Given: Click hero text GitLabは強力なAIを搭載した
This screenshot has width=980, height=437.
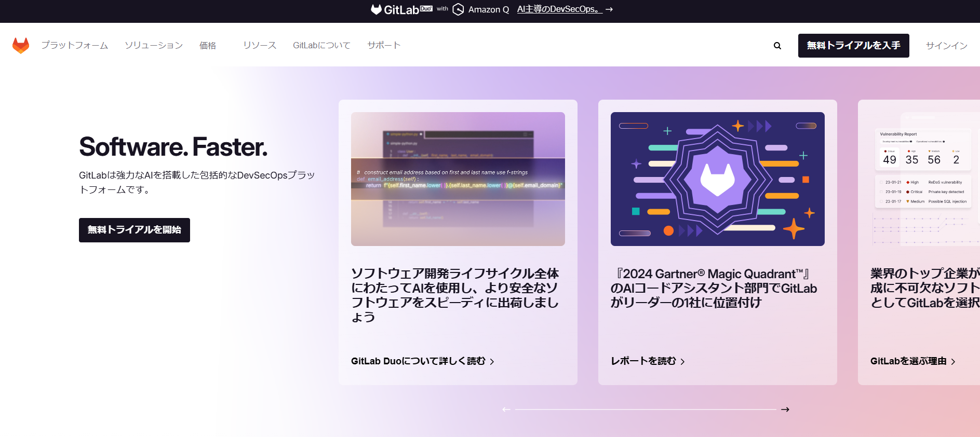Looking at the screenshot, I should coord(197,182).
